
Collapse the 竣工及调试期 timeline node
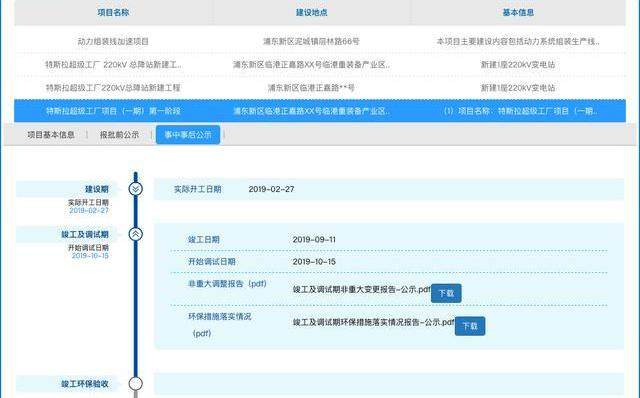pos(136,234)
